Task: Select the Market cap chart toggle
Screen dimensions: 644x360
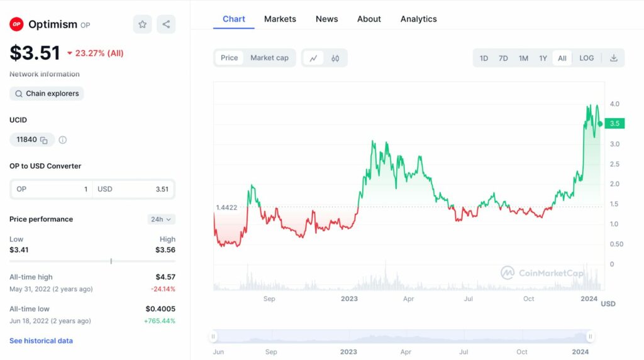Action: (x=269, y=58)
